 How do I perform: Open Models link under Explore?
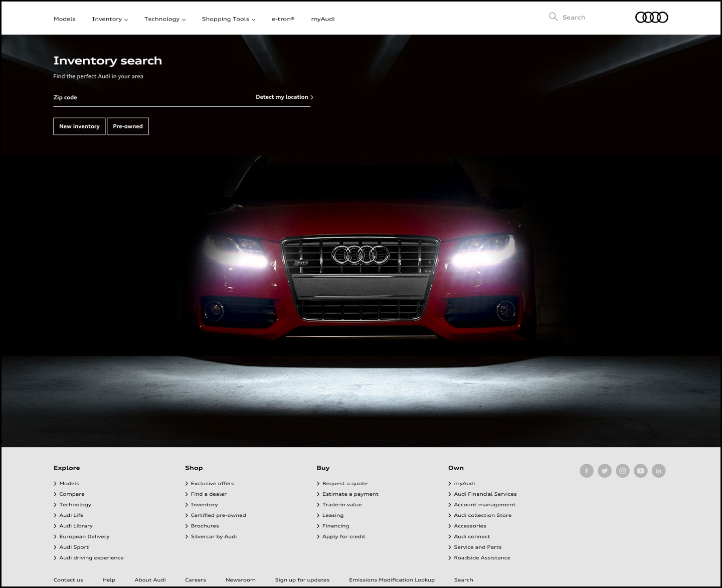[x=69, y=484]
